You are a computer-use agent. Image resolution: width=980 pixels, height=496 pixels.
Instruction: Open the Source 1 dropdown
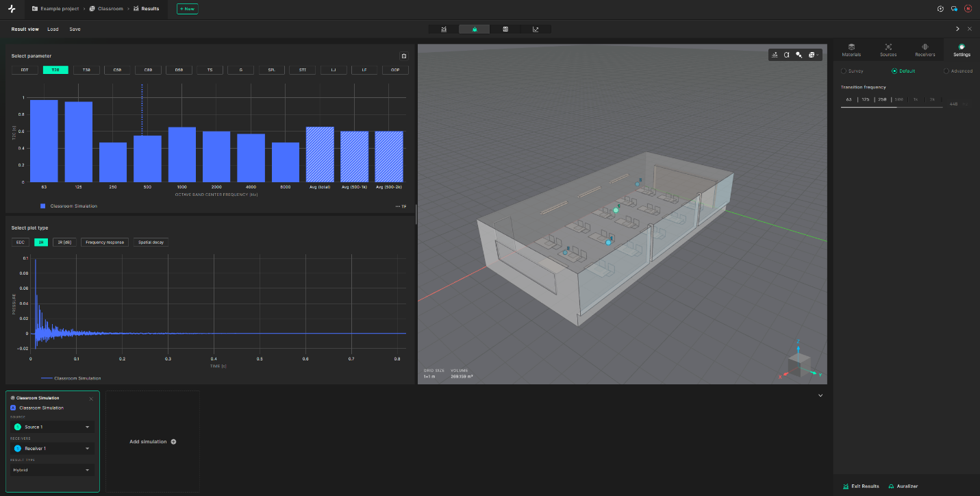click(52, 427)
